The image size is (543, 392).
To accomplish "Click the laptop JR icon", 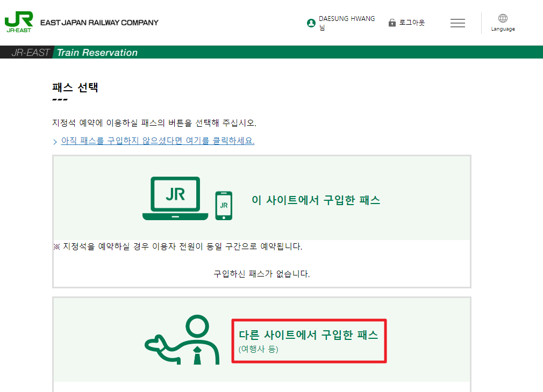I will [175, 198].
